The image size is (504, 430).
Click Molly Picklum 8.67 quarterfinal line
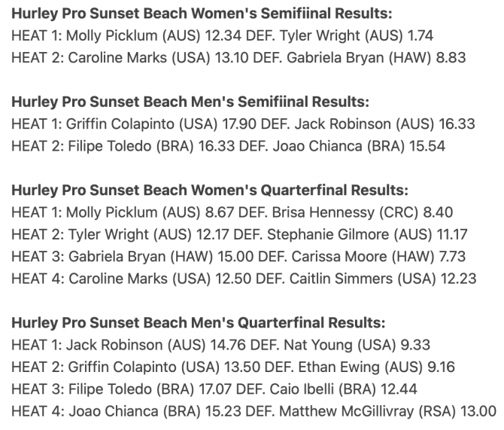pyautogui.click(x=232, y=212)
